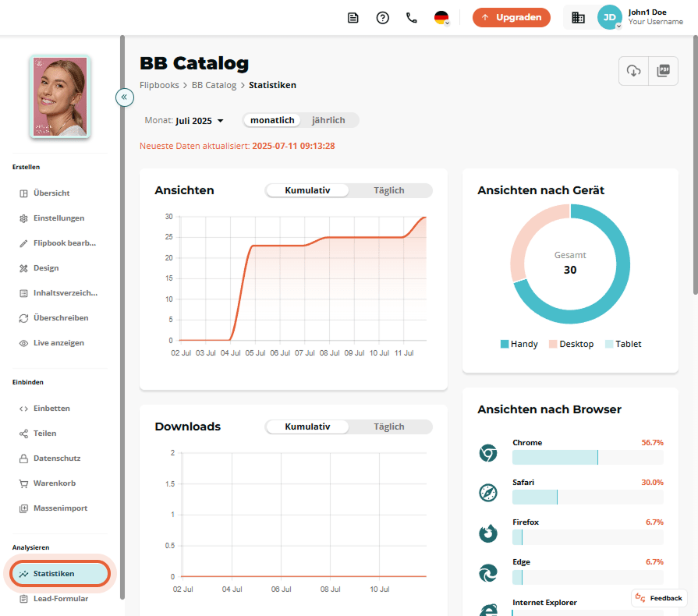Image resolution: width=698 pixels, height=616 pixels.
Task: Click the last-updated timestamp 2025-07-11 09:13:28
Action: click(x=293, y=146)
